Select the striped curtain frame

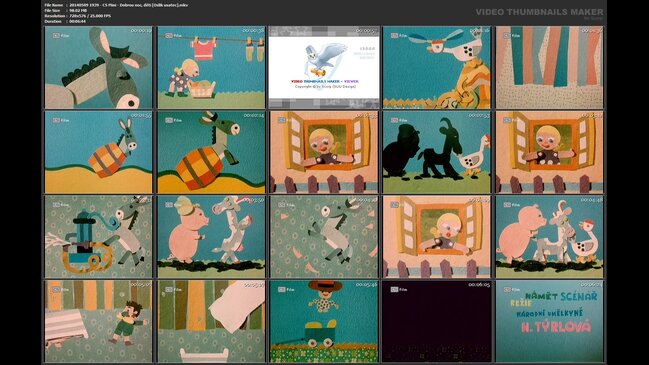coord(549,67)
